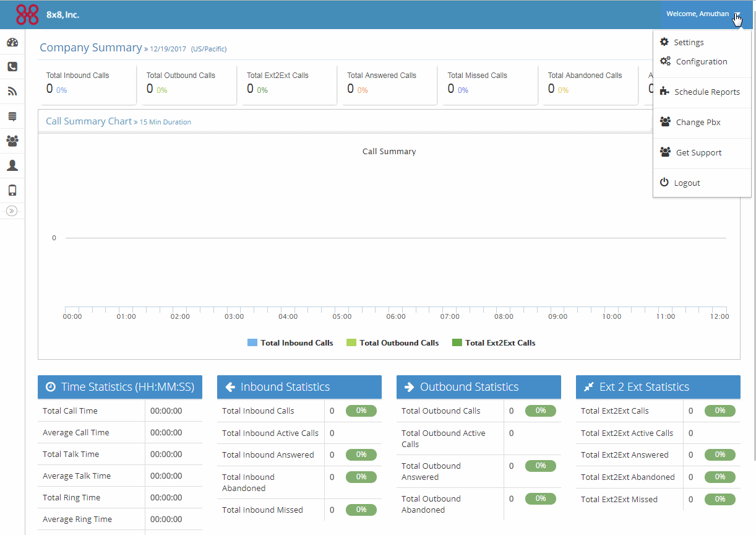Click the phone calls icon in sidebar
The height and width of the screenshot is (535, 756).
point(12,67)
